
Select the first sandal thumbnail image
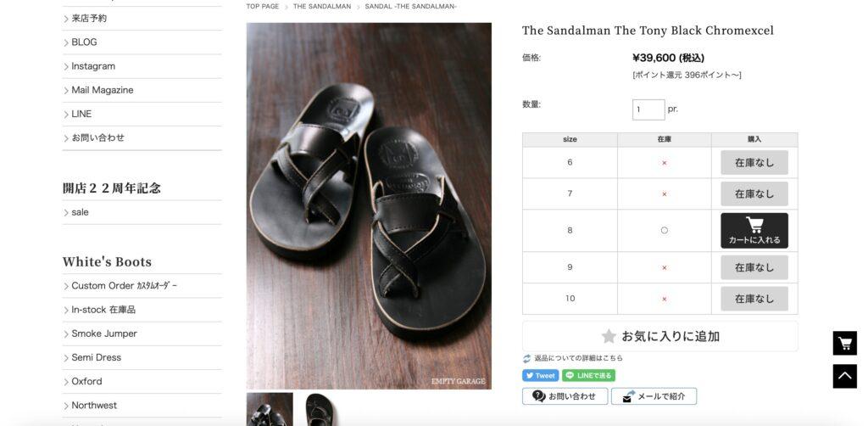coord(270,409)
